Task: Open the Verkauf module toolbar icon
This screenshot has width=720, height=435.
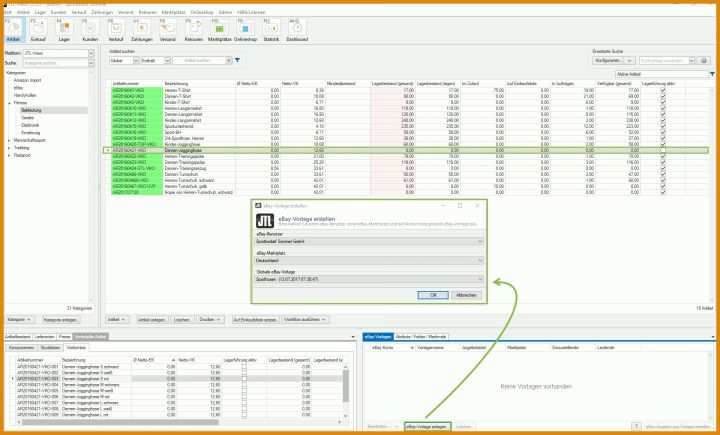Action: [116, 30]
